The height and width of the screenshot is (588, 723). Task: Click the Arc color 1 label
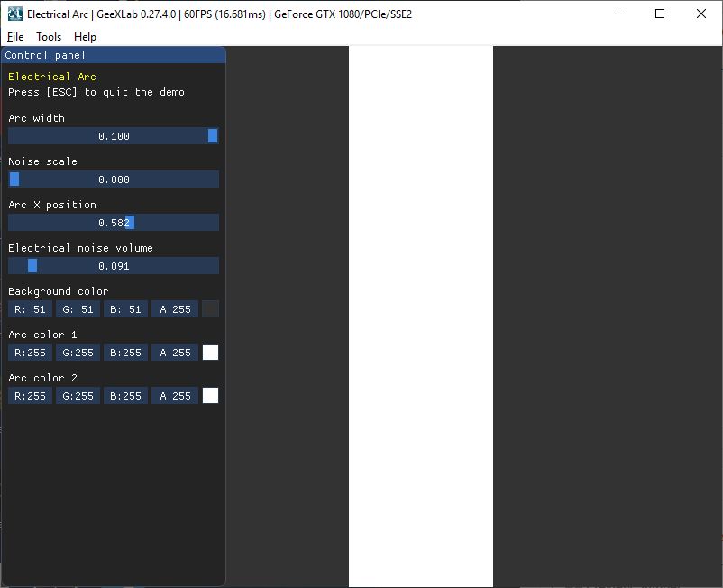42,335
